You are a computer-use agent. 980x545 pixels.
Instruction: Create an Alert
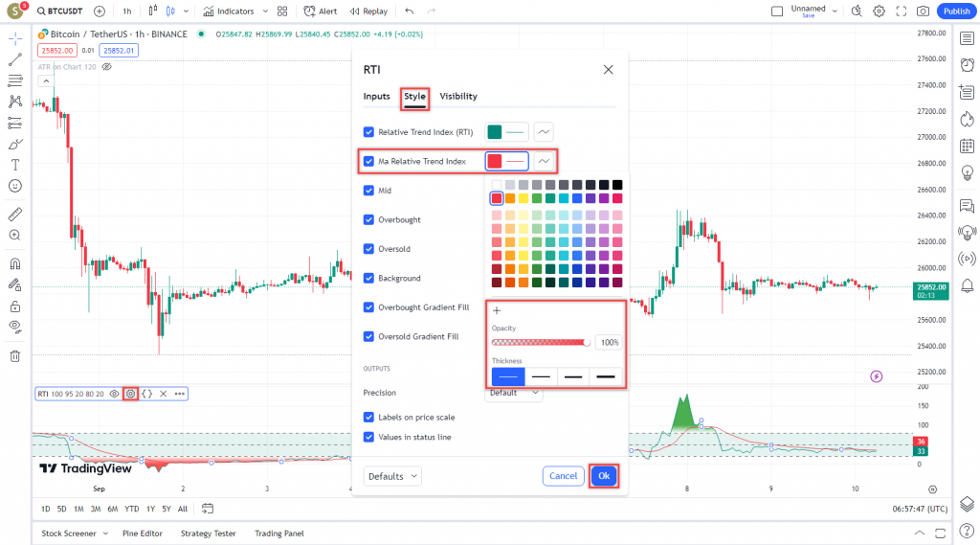tap(320, 11)
